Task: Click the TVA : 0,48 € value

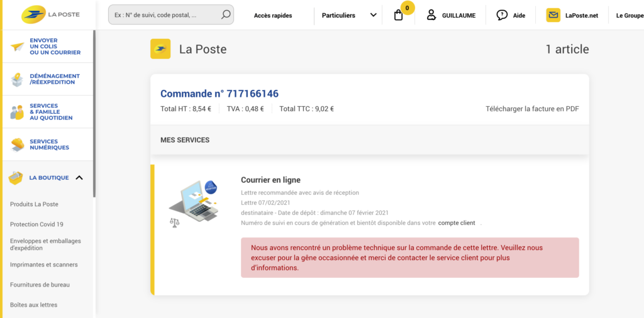Action: tap(245, 109)
